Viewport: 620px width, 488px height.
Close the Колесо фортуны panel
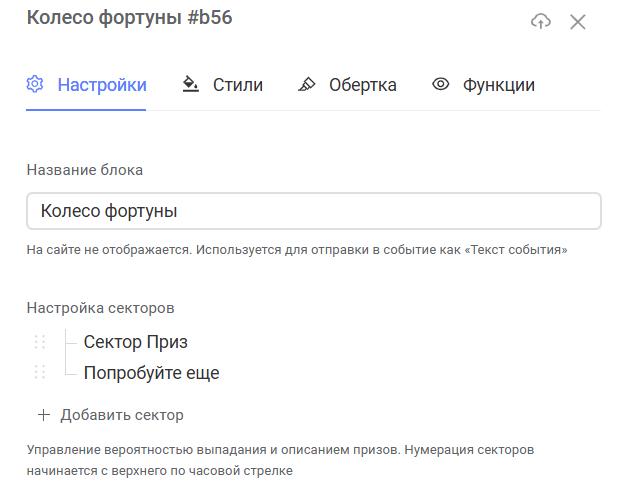point(578,22)
